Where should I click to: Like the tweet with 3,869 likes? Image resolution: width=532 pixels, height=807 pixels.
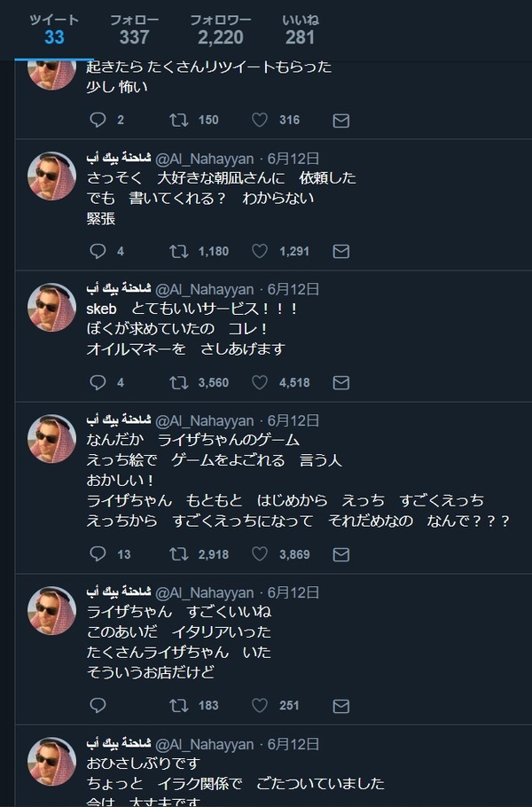pyautogui.click(x=259, y=554)
